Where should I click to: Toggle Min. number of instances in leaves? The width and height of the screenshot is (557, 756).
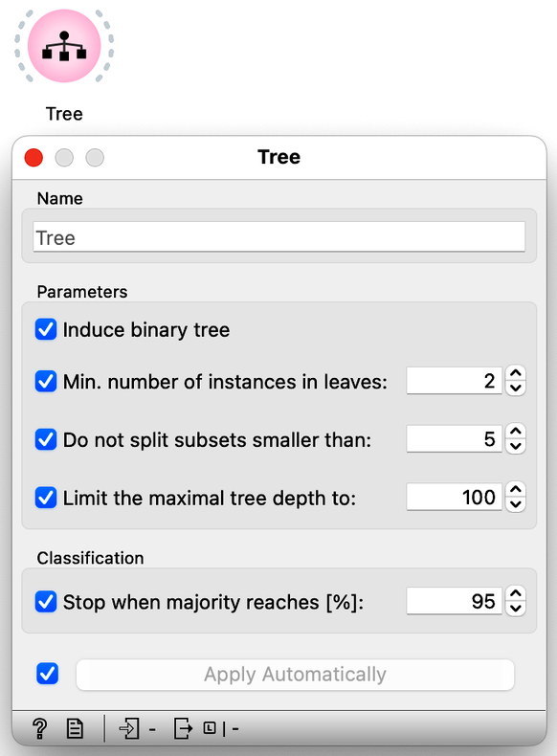click(46, 382)
